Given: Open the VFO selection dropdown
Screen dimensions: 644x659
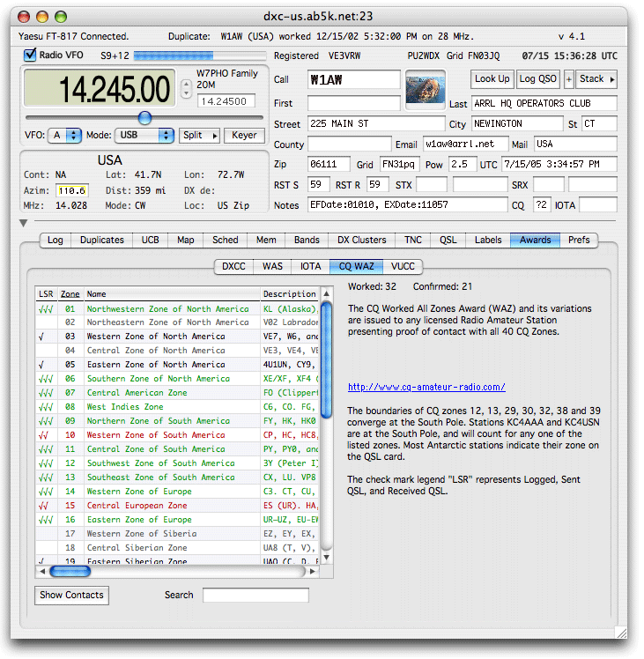Looking at the screenshot, I should [x=66, y=136].
